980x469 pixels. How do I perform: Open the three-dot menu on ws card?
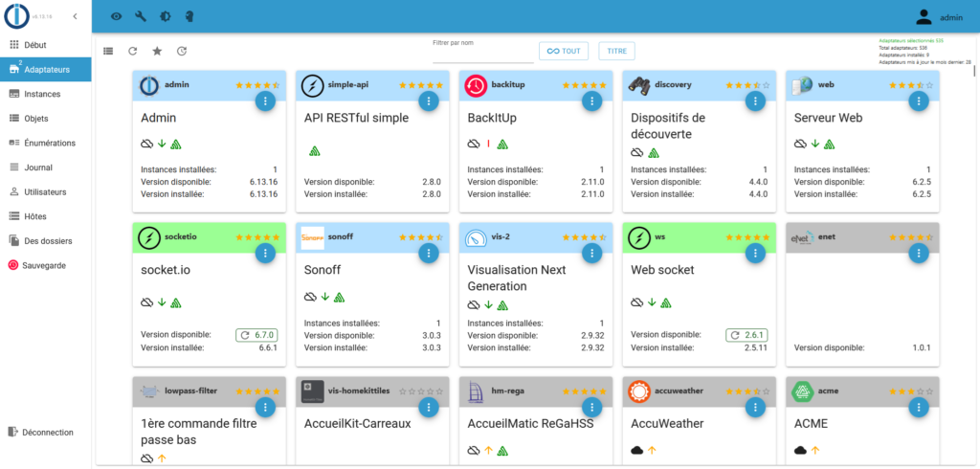point(756,254)
